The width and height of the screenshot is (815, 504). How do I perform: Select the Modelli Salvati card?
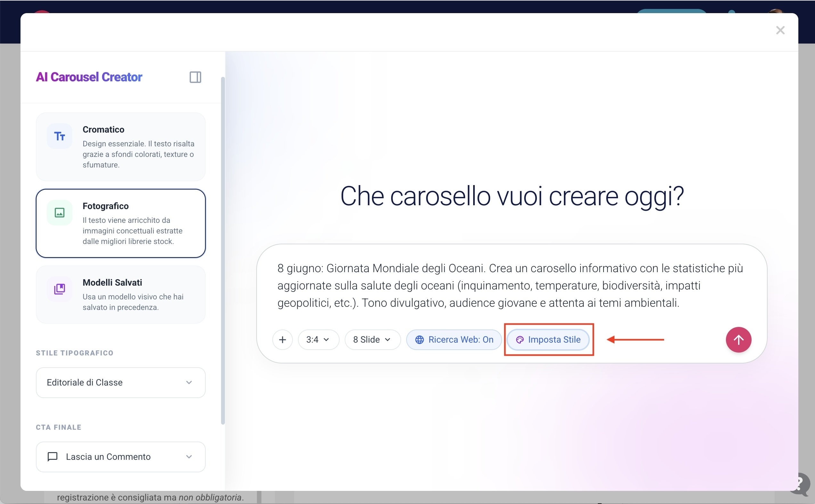click(x=121, y=295)
